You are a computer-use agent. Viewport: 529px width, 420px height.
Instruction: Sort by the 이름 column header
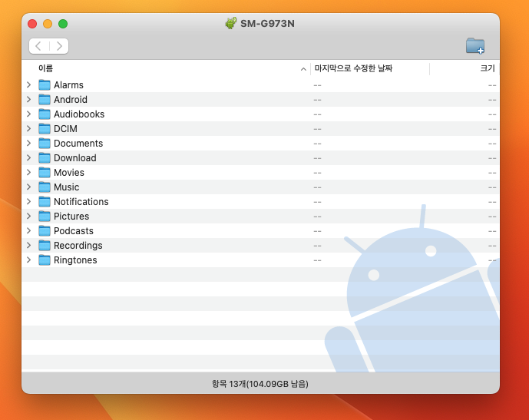pos(45,68)
